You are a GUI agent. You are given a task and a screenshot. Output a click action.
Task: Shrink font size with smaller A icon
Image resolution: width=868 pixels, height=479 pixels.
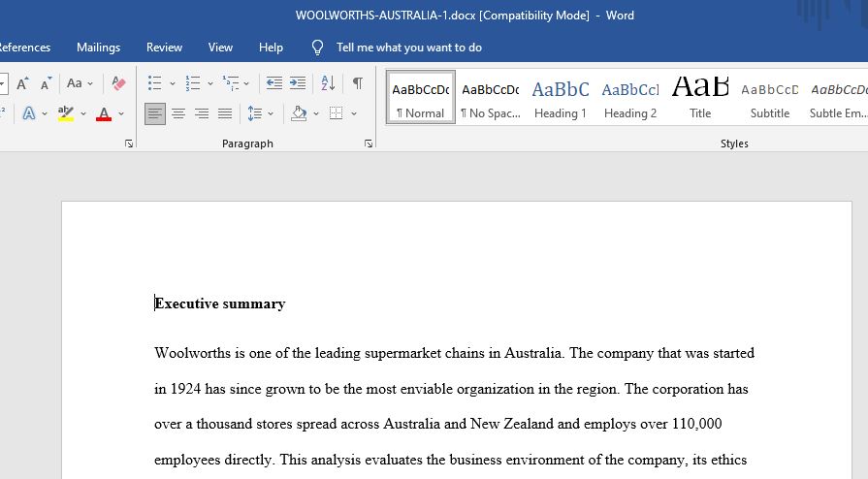[x=46, y=83]
